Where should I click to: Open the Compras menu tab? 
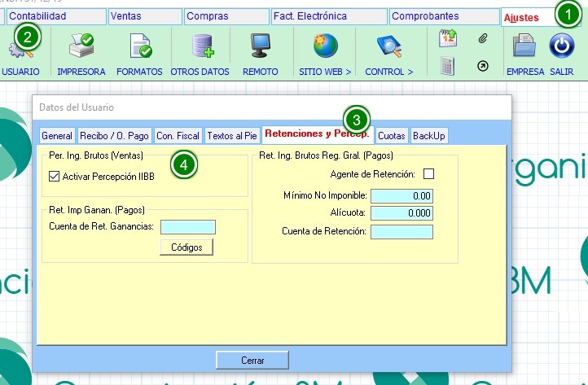[226, 16]
